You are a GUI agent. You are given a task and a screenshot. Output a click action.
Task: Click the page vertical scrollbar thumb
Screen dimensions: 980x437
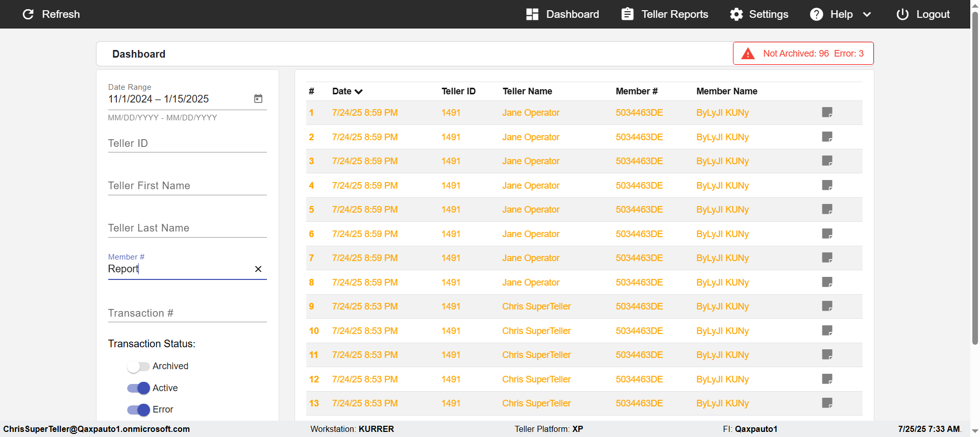975,178
